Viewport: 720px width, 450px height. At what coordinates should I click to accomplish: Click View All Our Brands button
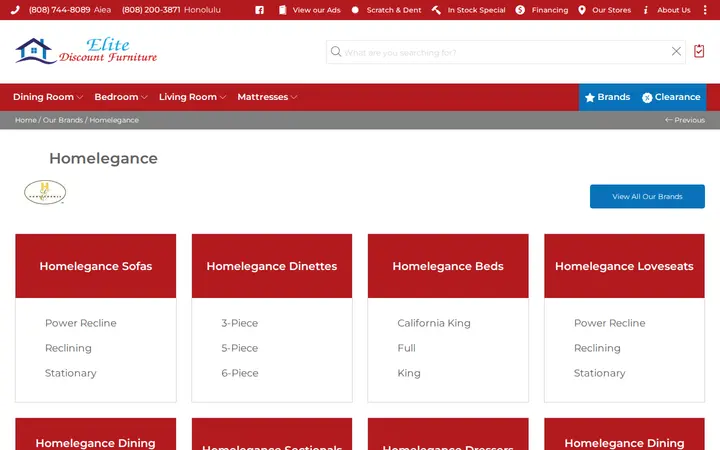coord(647,197)
